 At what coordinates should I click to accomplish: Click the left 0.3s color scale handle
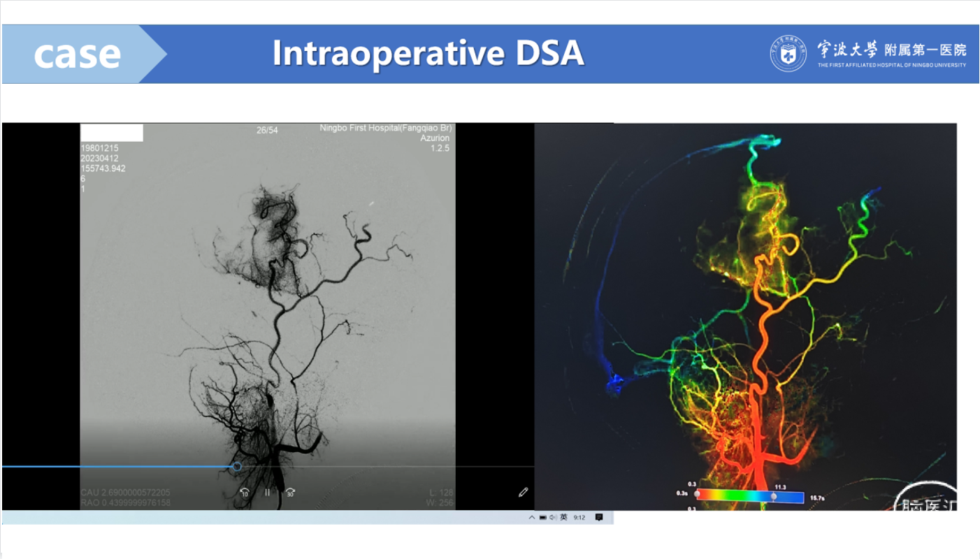(697, 495)
